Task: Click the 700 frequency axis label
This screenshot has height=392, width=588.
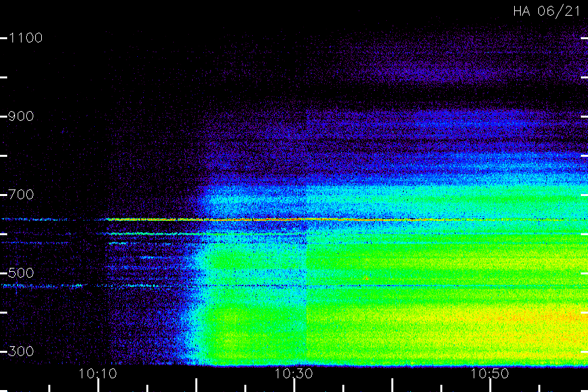Action: (21, 195)
